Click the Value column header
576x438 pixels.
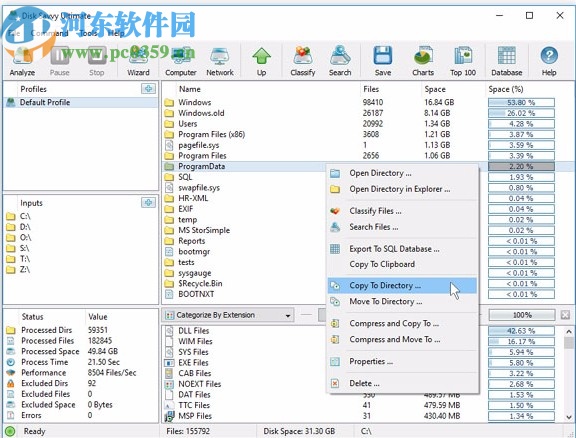[97, 317]
